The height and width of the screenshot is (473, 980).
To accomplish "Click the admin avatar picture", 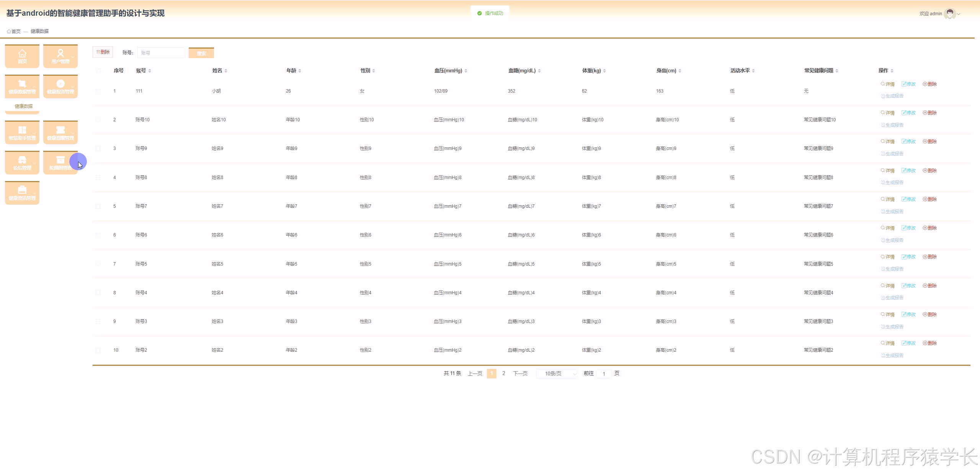I will 949,14.
